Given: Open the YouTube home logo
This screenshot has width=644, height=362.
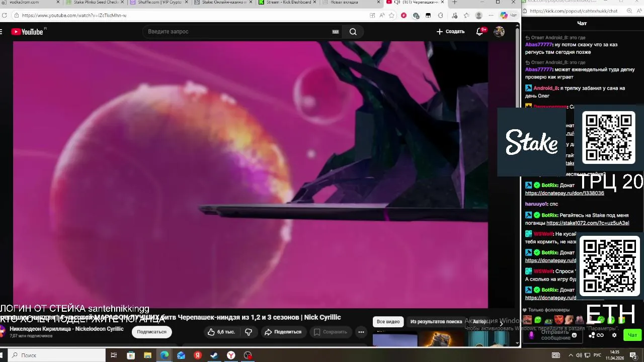Looking at the screenshot, I should click(x=27, y=32).
